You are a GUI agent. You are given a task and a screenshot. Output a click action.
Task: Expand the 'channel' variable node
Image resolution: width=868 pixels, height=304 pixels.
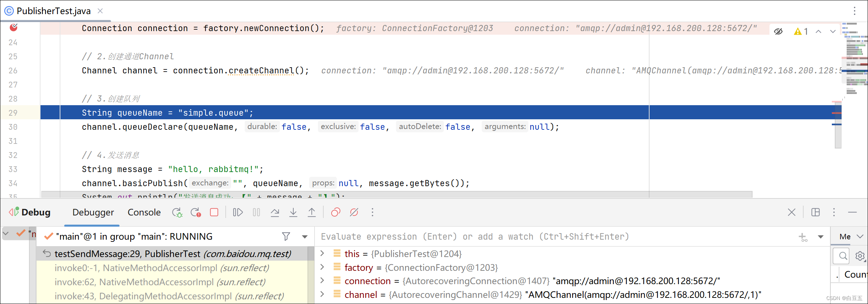[322, 294]
